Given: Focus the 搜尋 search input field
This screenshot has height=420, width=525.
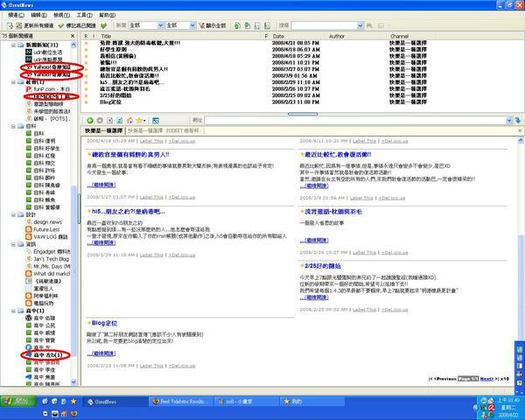Looking at the screenshot, I should tap(324, 25).
